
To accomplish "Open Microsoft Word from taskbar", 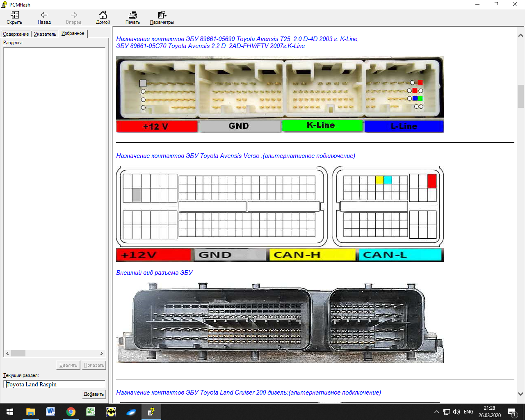I will 50,411.
